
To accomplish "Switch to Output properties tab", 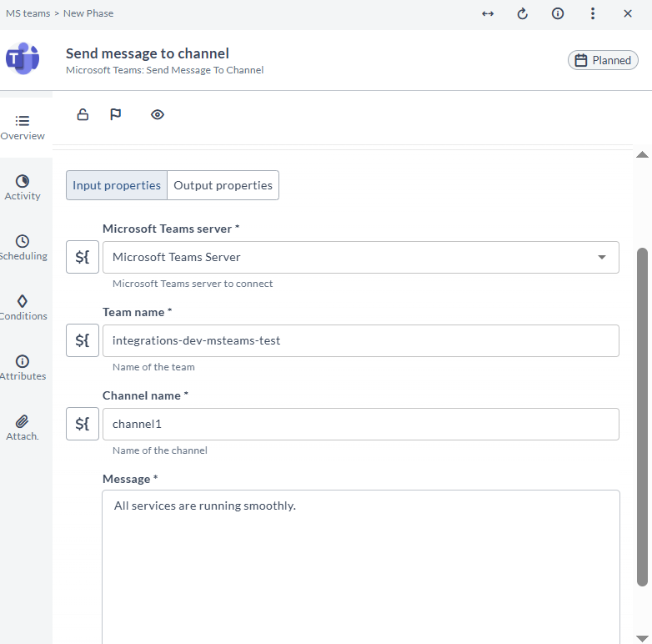I will coord(223,185).
